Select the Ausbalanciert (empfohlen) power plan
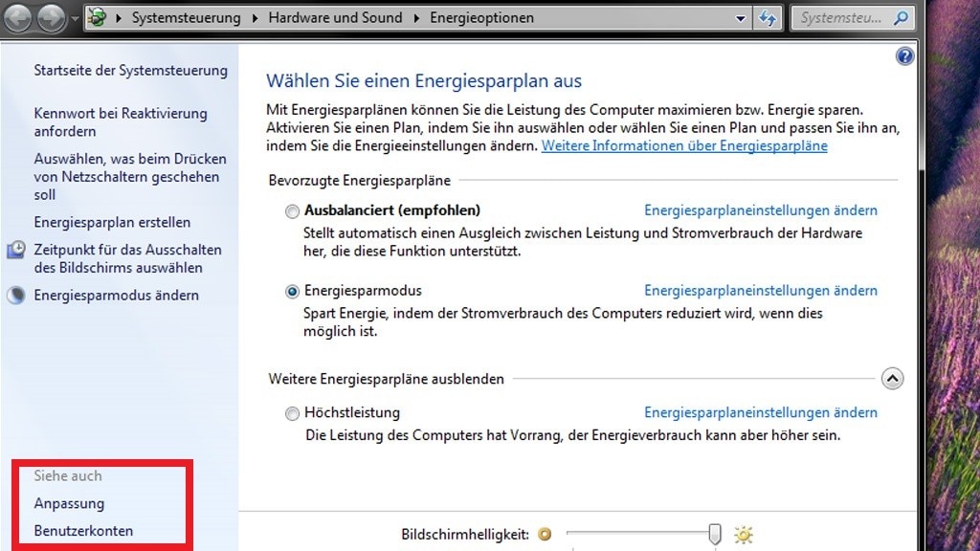Image resolution: width=980 pixels, height=551 pixels. pyautogui.click(x=292, y=211)
